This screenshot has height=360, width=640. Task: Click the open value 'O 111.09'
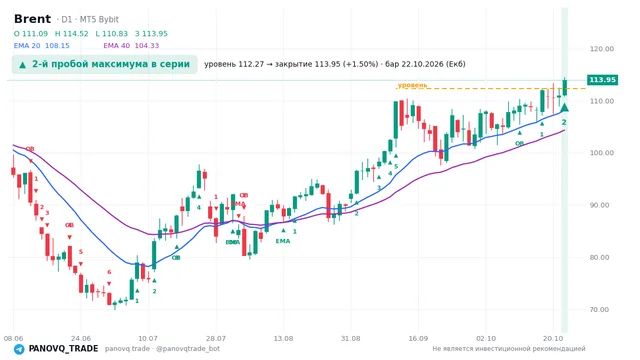(31, 33)
